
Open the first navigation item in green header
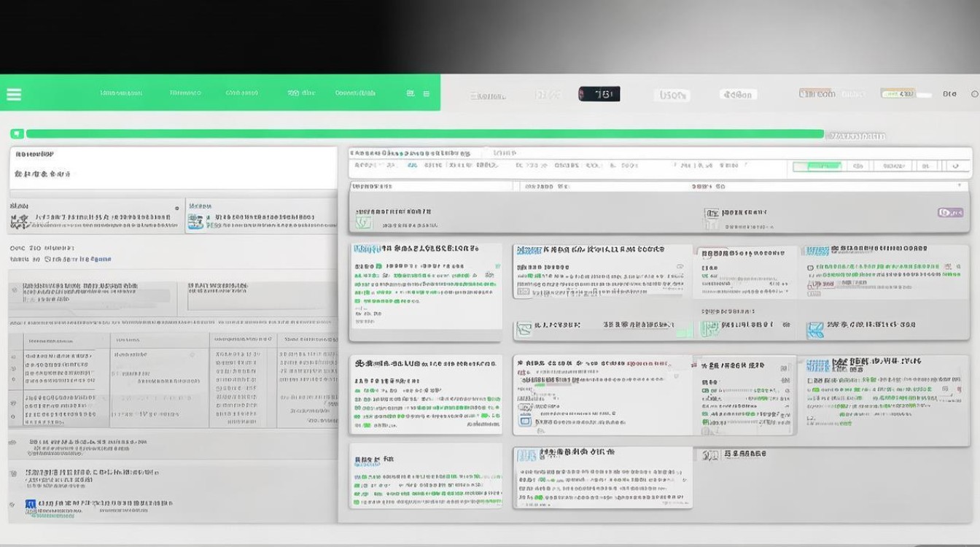pyautogui.click(x=121, y=93)
